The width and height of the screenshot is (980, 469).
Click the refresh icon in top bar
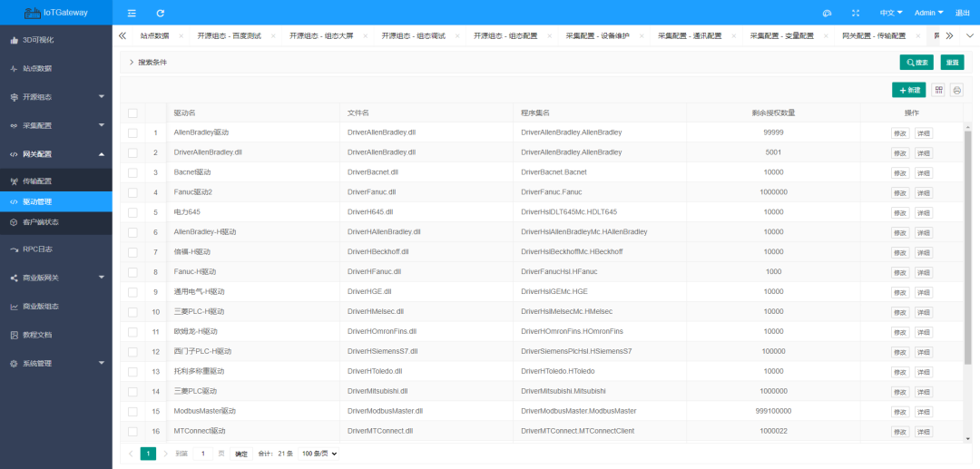pyautogui.click(x=161, y=13)
